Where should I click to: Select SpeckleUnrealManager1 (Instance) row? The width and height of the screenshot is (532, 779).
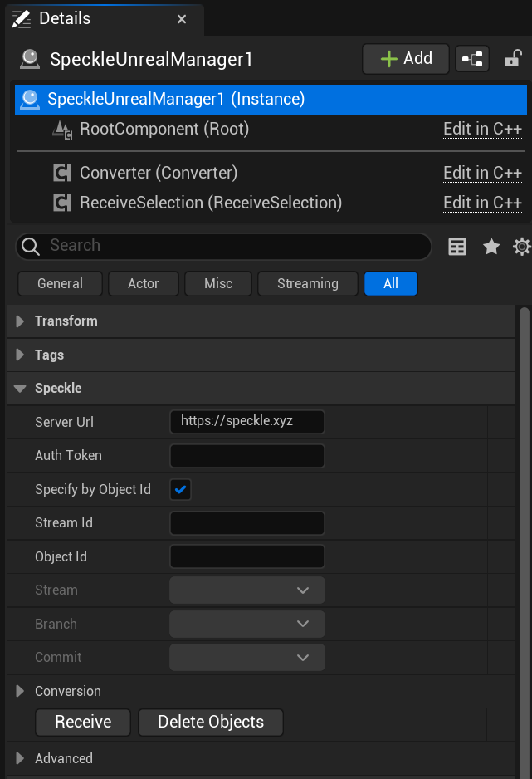pyautogui.click(x=271, y=100)
